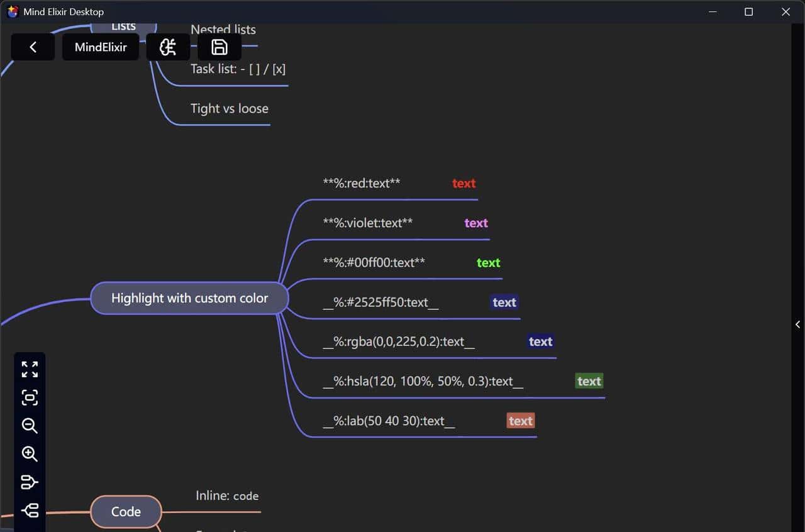The width and height of the screenshot is (805, 532).
Task: Select the lab(50 40 30) child node
Action: coord(389,421)
